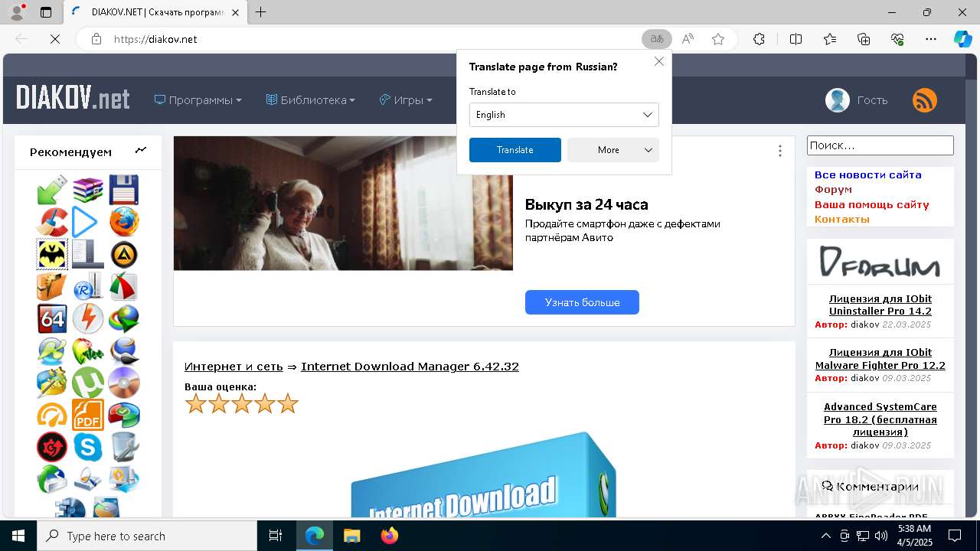The height and width of the screenshot is (551, 980).
Task: Open the Skype icon in sidebar
Action: pos(88,447)
